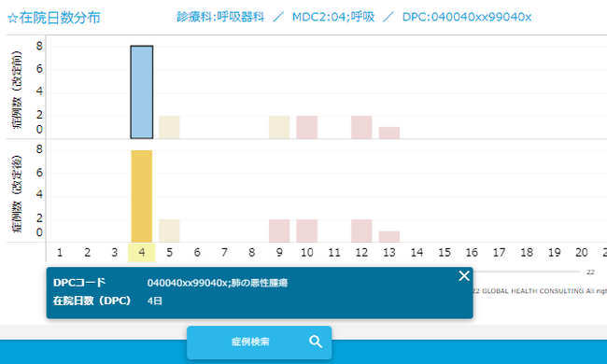Click the 12-day bar in 改定前 chart
607x364 pixels.
coord(361,127)
